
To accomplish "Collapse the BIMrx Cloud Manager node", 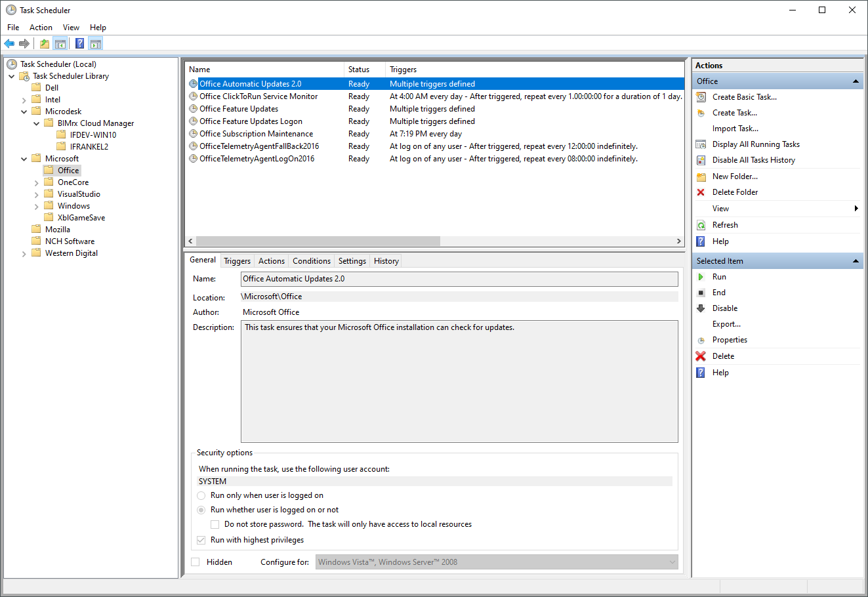I will 37,123.
